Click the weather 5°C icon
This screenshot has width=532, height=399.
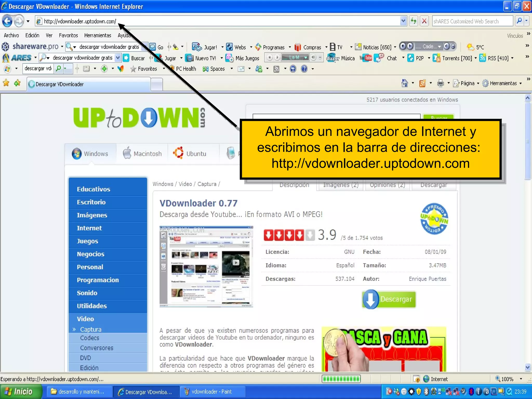point(470,47)
